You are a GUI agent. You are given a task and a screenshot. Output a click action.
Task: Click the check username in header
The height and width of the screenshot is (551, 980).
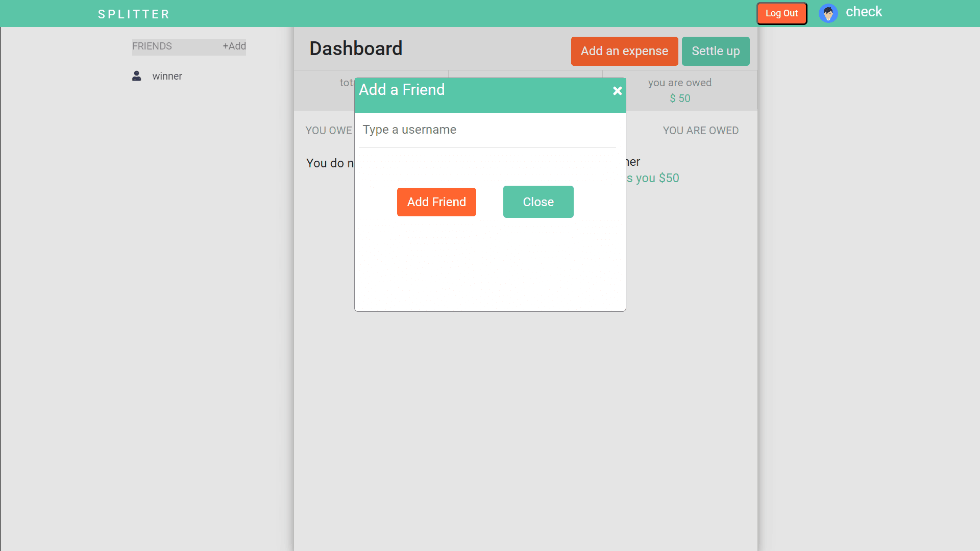coord(864,12)
